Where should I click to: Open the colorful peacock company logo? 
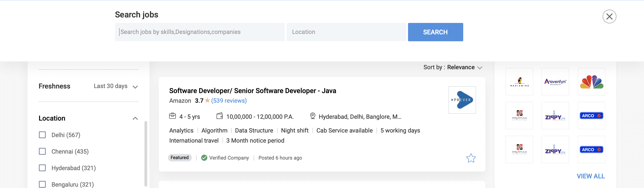coord(591,82)
